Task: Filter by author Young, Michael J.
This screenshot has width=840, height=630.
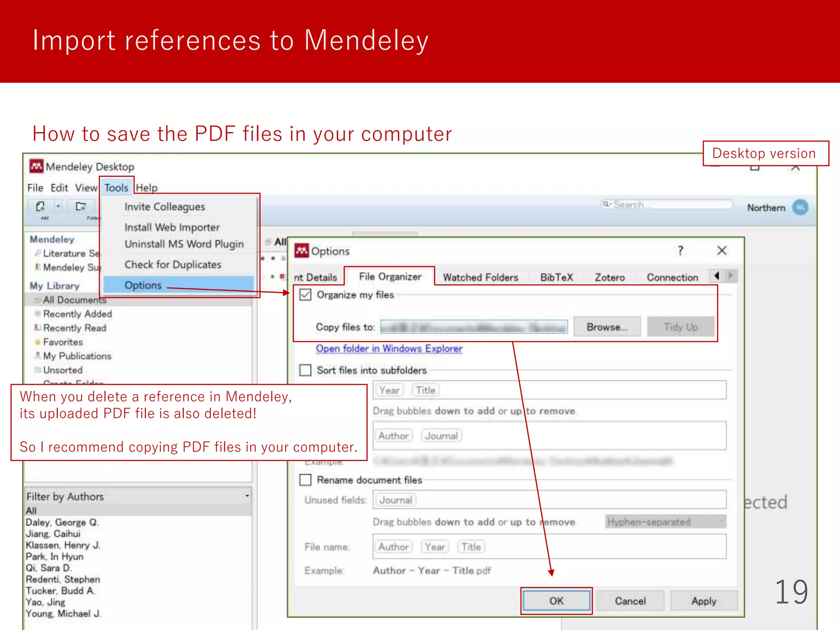Action: click(x=63, y=614)
